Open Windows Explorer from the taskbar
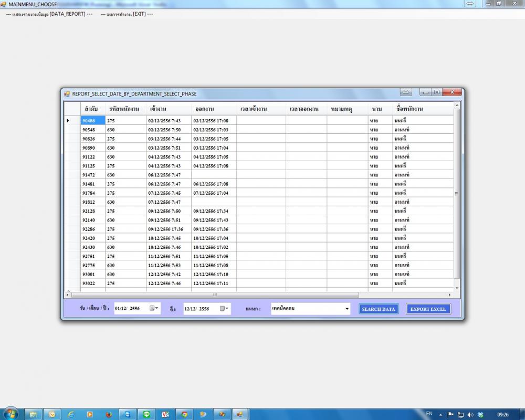This screenshot has width=525, height=420. [33, 414]
